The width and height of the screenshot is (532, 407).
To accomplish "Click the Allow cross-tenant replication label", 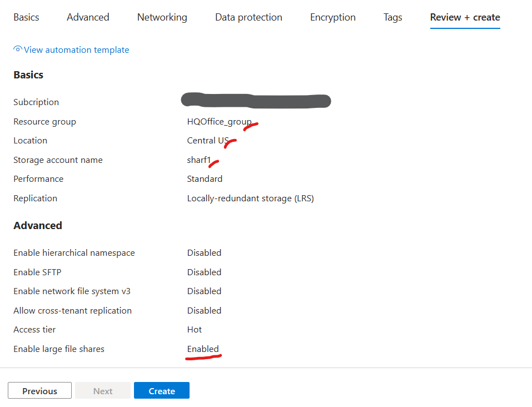I will tap(73, 311).
